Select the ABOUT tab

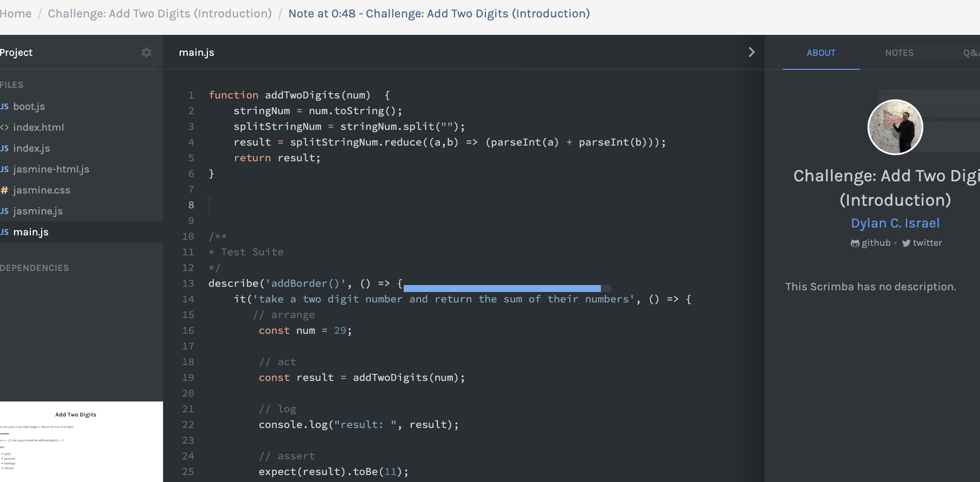[820, 53]
